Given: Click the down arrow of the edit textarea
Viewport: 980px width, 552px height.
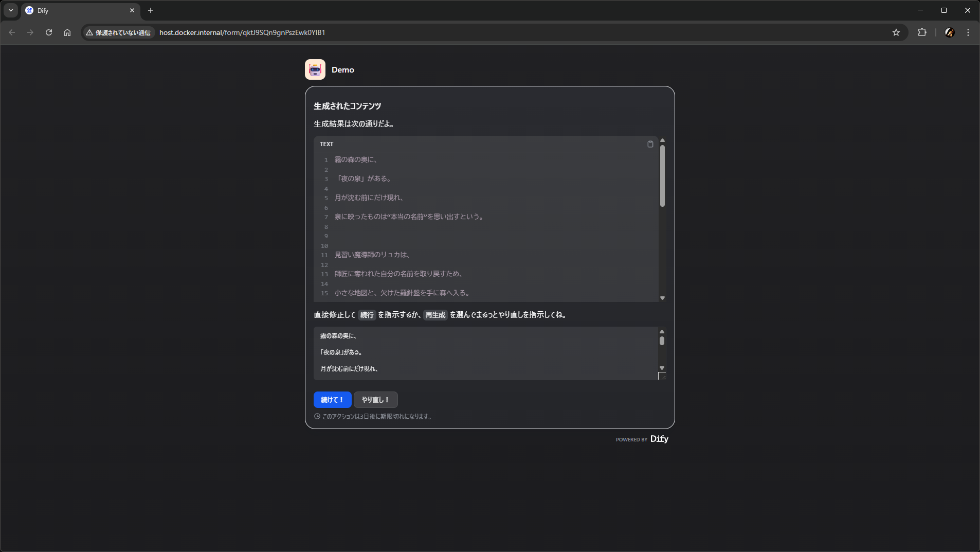Looking at the screenshot, I should pyautogui.click(x=662, y=368).
